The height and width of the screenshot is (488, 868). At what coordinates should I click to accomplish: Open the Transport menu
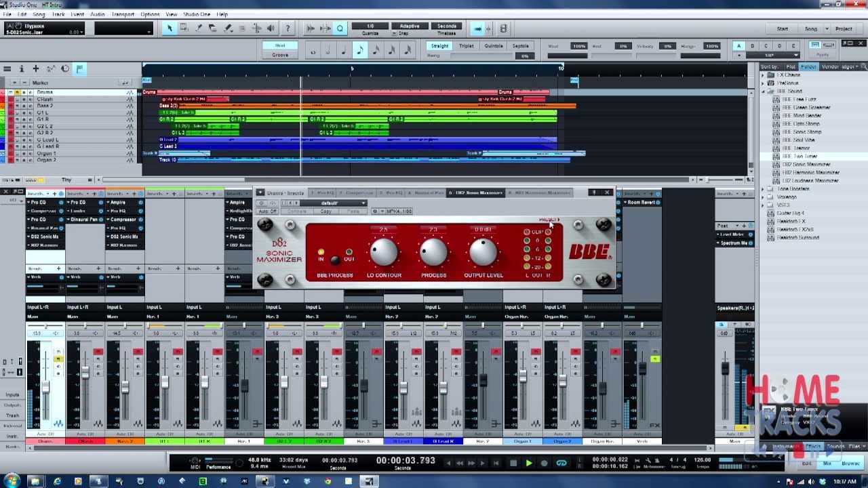(x=123, y=14)
